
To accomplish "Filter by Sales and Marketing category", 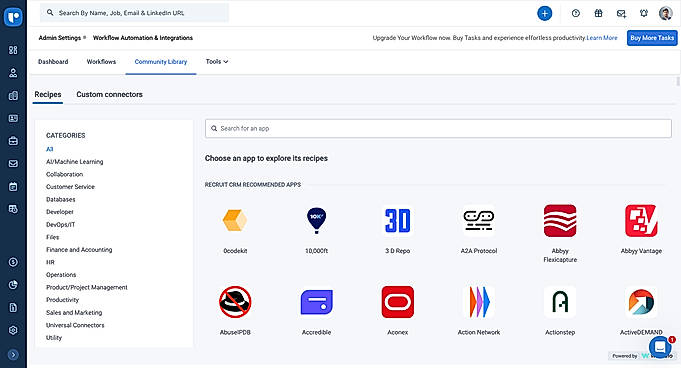I will point(74,312).
